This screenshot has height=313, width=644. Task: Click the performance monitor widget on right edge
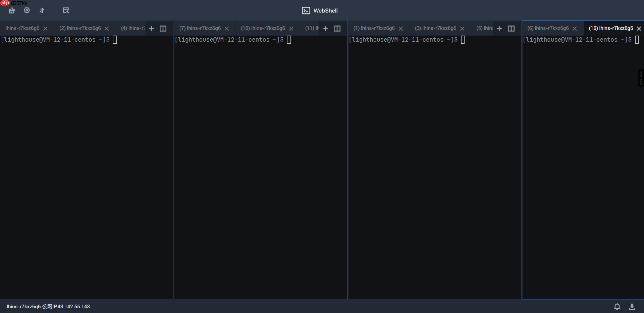641,78
